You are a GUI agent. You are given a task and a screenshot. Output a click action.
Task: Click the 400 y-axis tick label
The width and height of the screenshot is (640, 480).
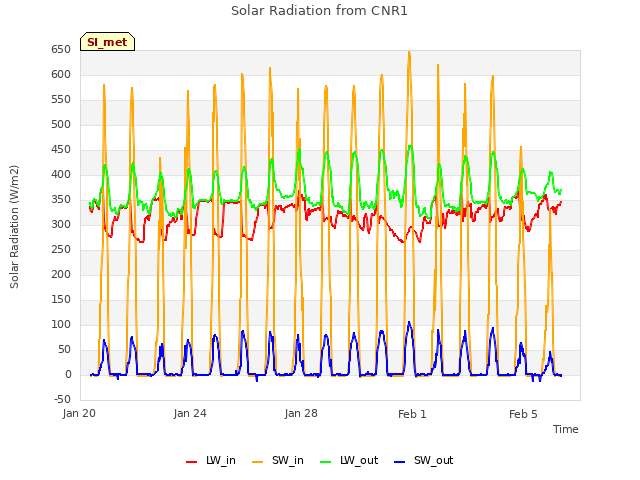(61, 174)
